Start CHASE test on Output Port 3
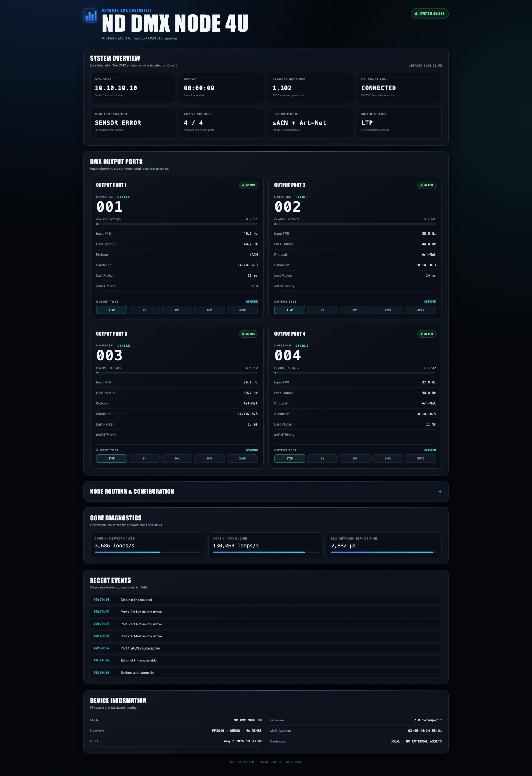 (x=242, y=458)
